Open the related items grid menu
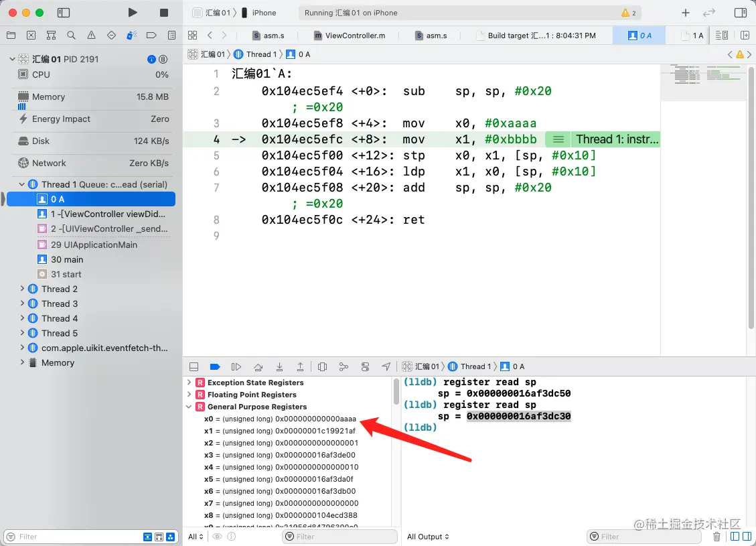756x546 pixels. click(x=192, y=36)
